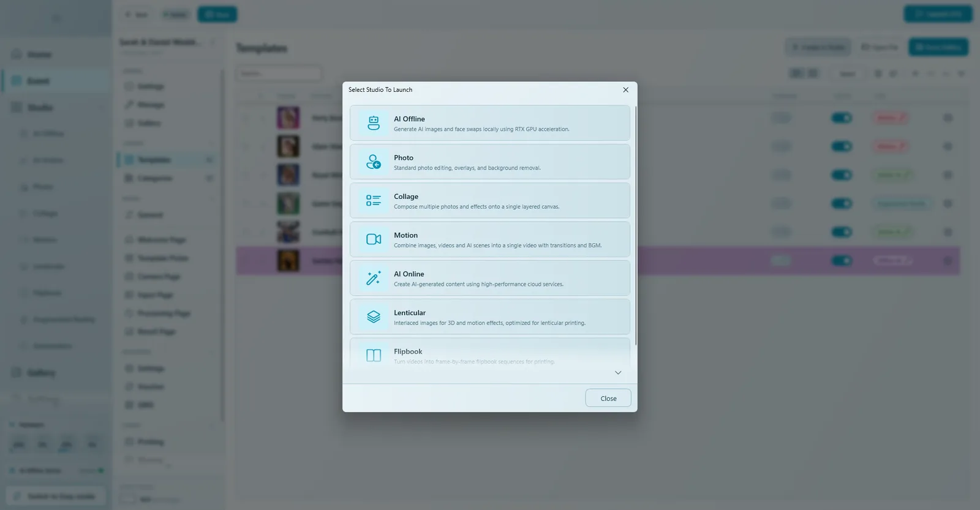Expand the studio list with down chevron
Viewport: 980px width, 510px height.
pos(618,373)
